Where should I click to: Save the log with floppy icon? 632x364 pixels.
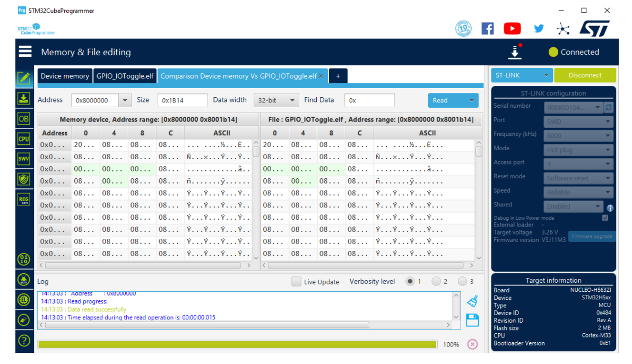click(x=472, y=320)
